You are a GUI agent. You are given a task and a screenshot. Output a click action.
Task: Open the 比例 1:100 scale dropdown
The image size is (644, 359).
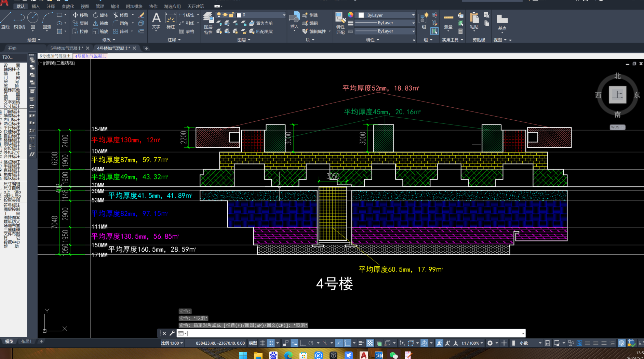[x=172, y=343]
